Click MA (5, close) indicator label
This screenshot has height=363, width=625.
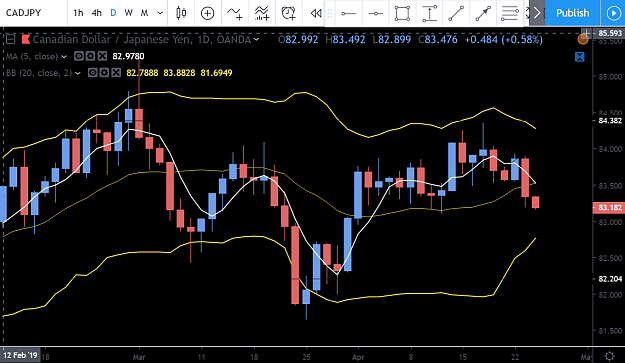(x=31, y=57)
